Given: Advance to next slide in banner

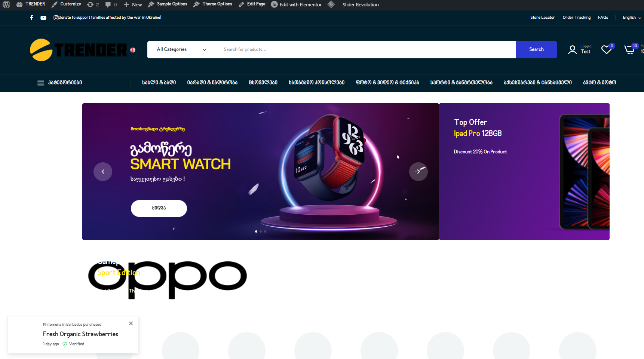Looking at the screenshot, I should [418, 172].
